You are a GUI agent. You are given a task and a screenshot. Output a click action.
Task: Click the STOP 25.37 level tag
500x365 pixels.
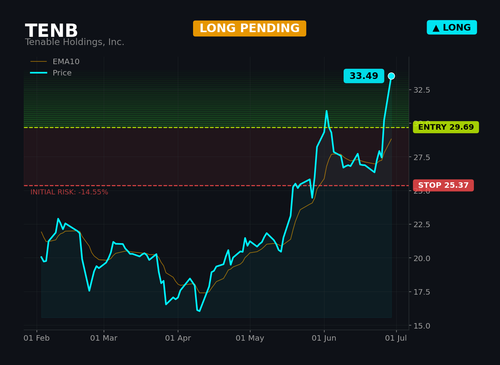point(443,185)
